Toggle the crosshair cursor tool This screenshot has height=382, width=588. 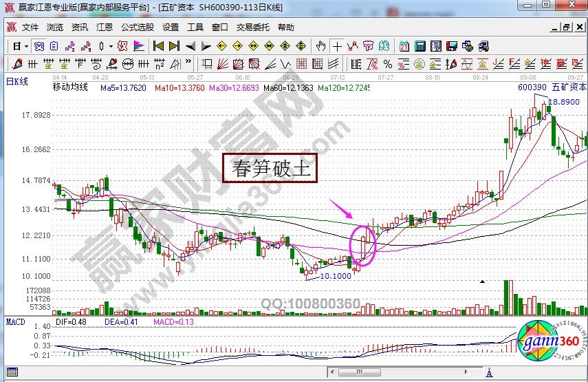coord(337,47)
